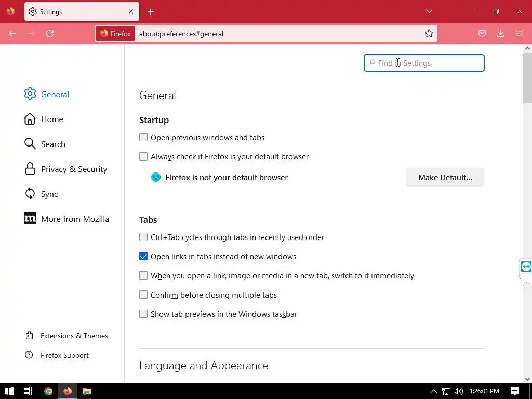
Task: Open Extensions & Themes link
Action: click(74, 336)
